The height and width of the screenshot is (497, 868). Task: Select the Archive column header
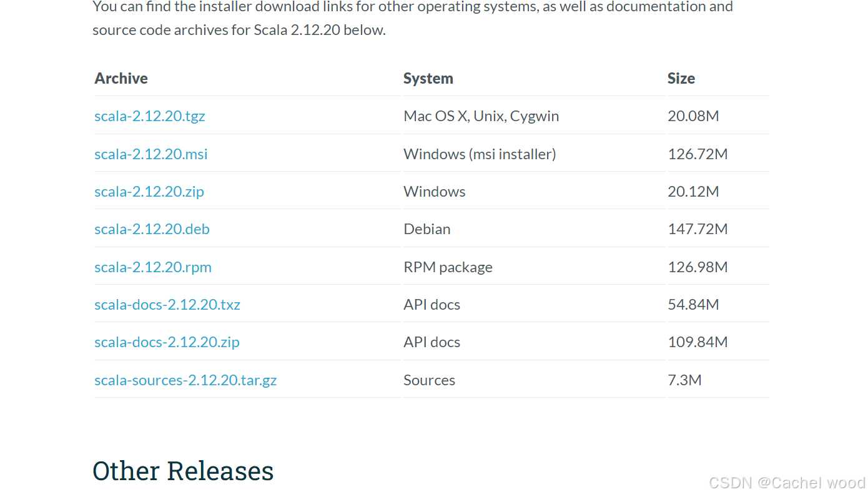click(x=121, y=79)
